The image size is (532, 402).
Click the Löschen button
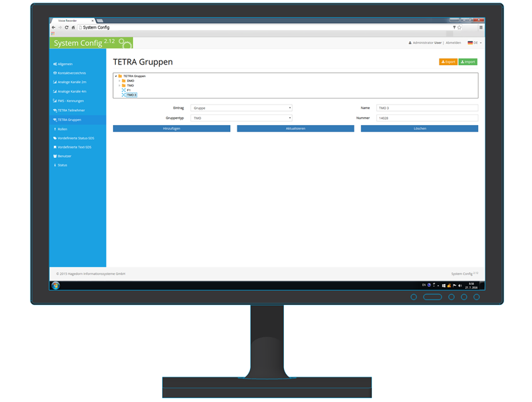tap(419, 128)
